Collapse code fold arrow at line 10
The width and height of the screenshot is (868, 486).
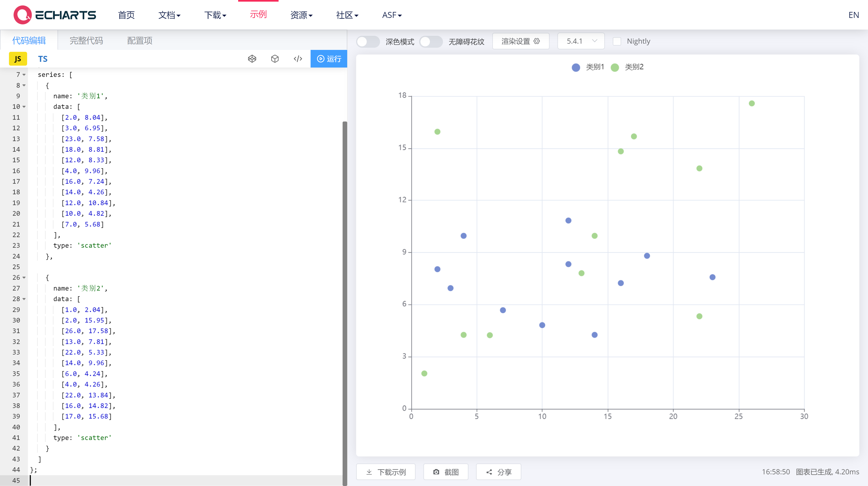[x=24, y=107]
